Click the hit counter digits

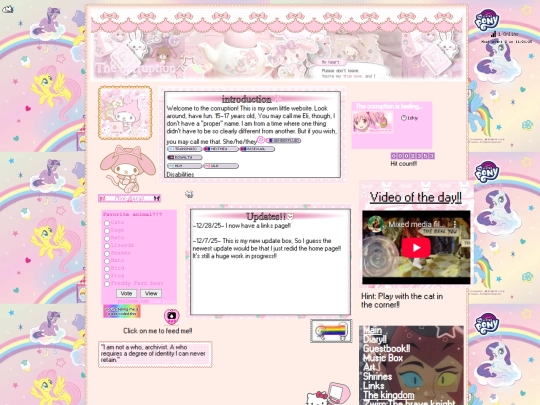(x=413, y=156)
